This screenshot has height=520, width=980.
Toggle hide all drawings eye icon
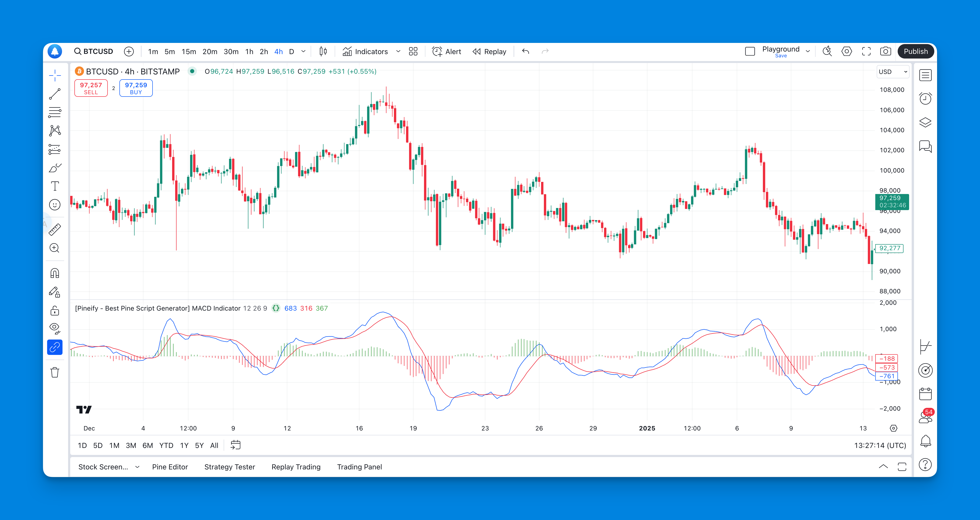click(x=55, y=329)
